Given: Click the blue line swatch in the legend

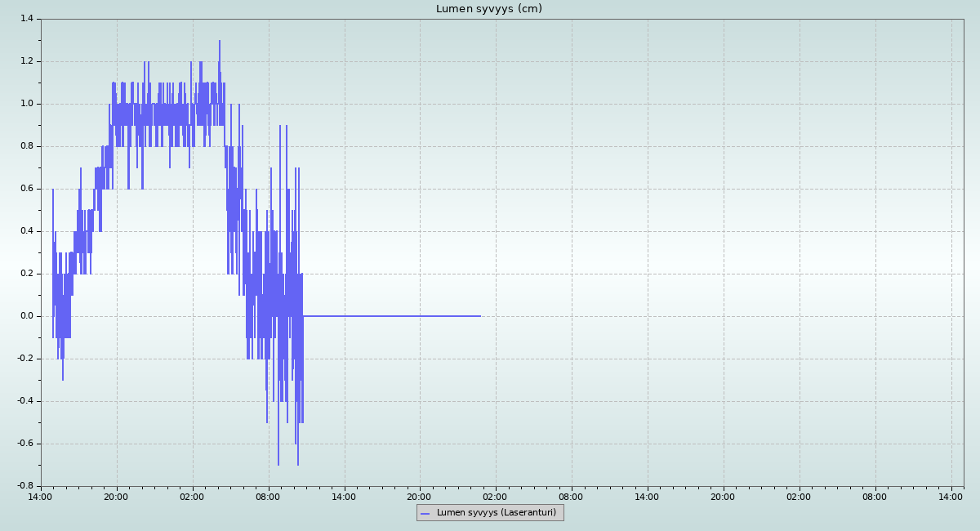Looking at the screenshot, I should tap(425, 513).
